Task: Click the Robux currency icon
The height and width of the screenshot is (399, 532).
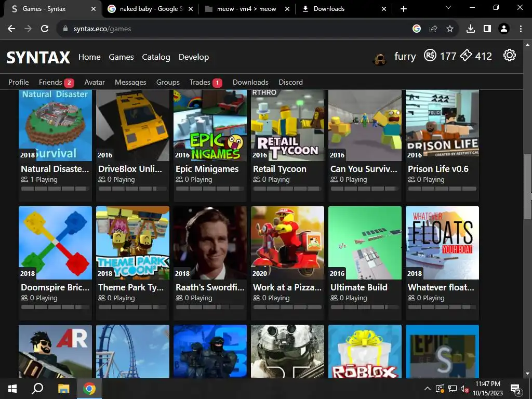Action: pos(430,55)
